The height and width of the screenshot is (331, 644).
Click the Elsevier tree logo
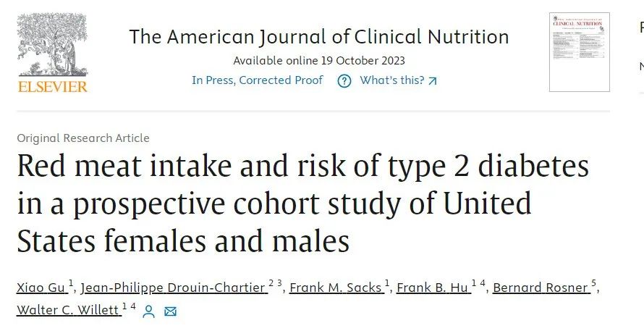click(x=52, y=44)
